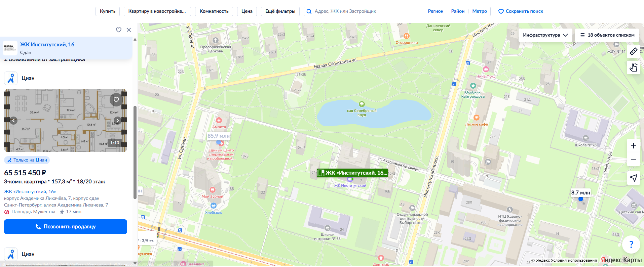The width and height of the screenshot is (644, 267).
Task: Click the scrollbar up arrow in the sidebar
Action: coord(135,39)
